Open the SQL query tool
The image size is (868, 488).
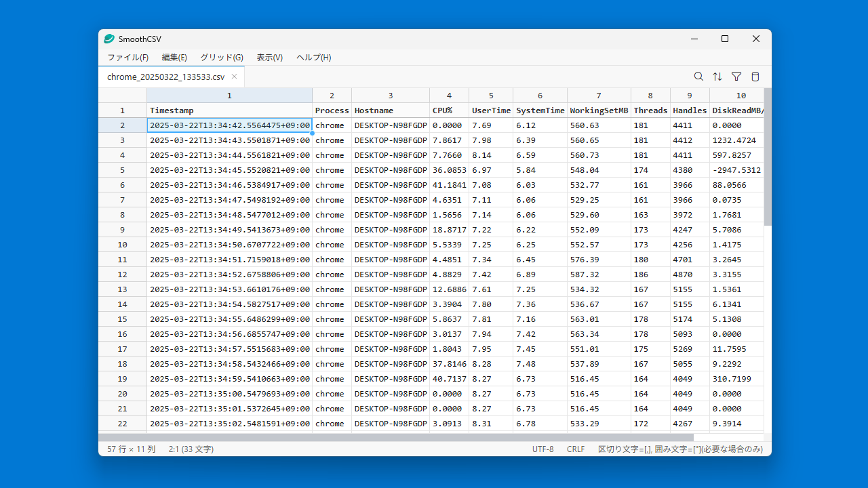755,77
